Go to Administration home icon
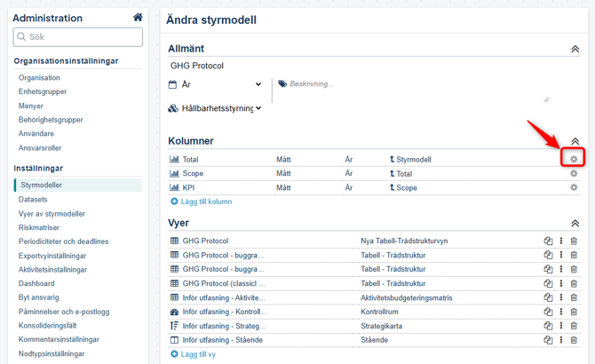 138,18
